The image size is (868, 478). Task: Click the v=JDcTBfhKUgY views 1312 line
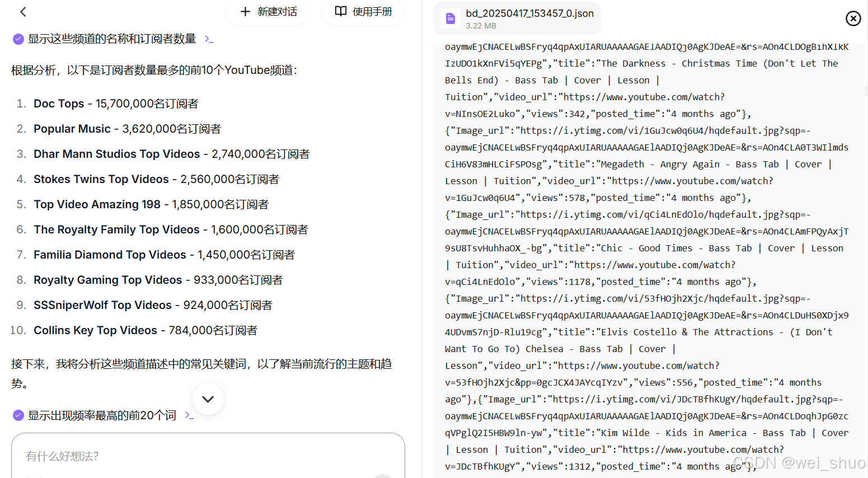tap(600, 466)
